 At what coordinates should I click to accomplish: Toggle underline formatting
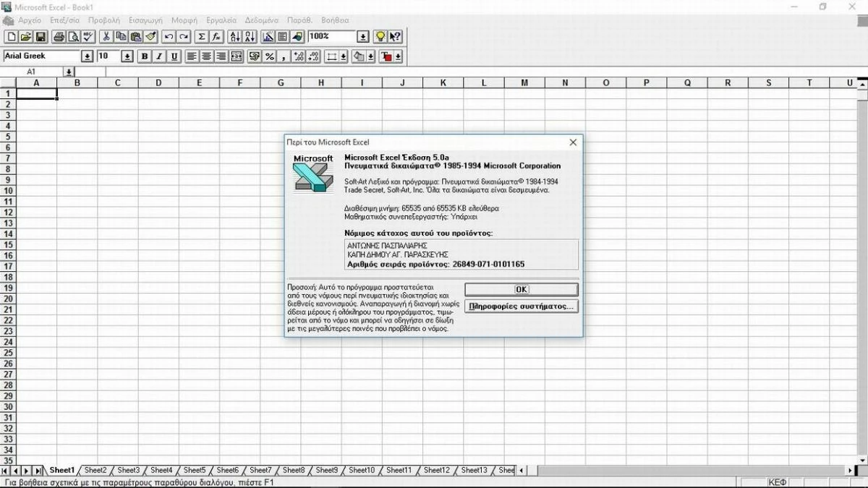[173, 56]
